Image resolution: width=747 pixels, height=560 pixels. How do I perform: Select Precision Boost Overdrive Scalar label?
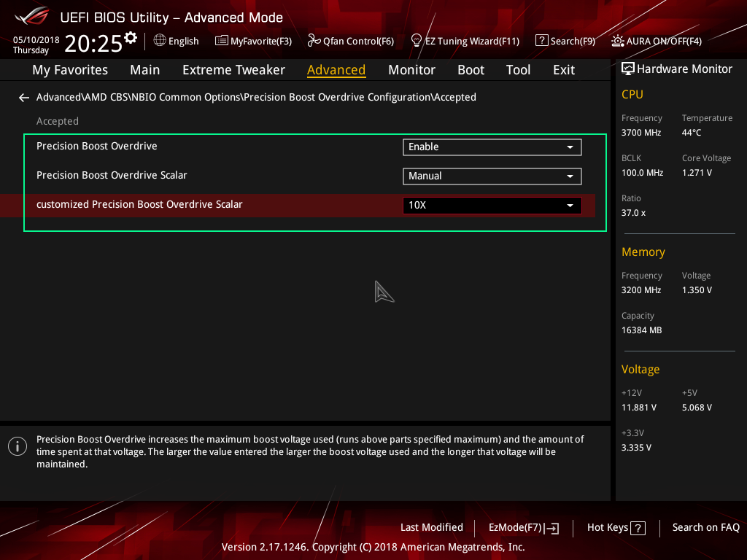112,175
